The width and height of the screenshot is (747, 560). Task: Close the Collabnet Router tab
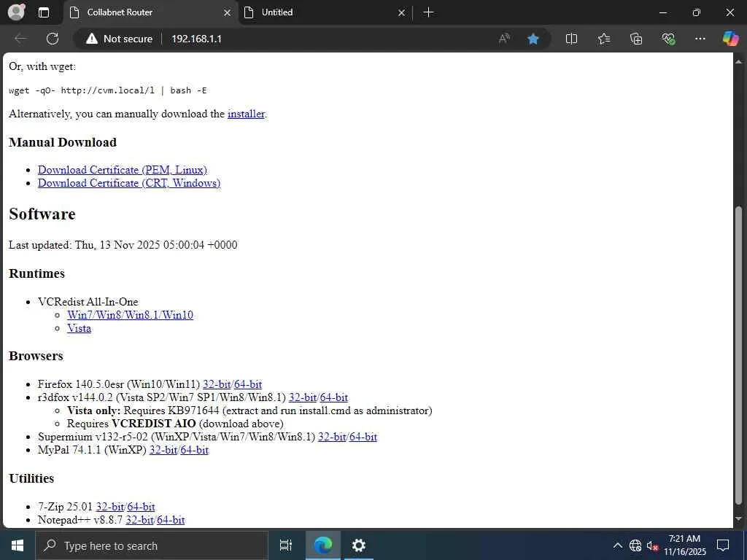[228, 13]
